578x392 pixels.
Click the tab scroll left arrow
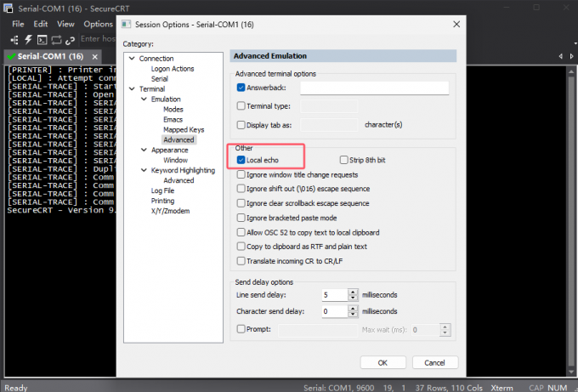tap(560, 56)
